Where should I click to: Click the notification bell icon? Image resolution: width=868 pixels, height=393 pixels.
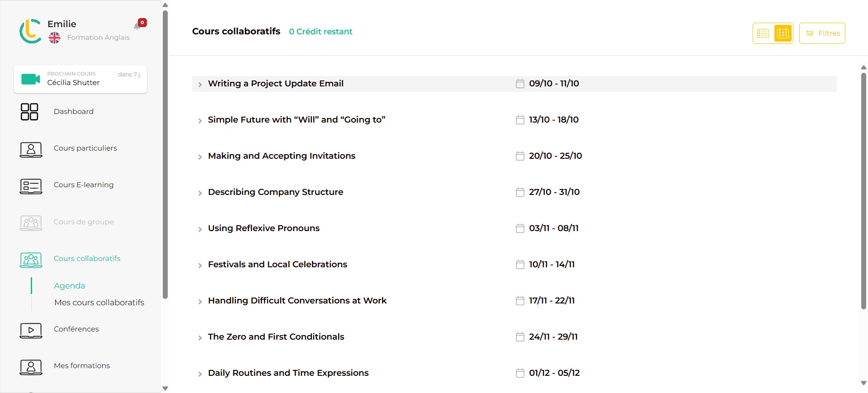tap(137, 26)
